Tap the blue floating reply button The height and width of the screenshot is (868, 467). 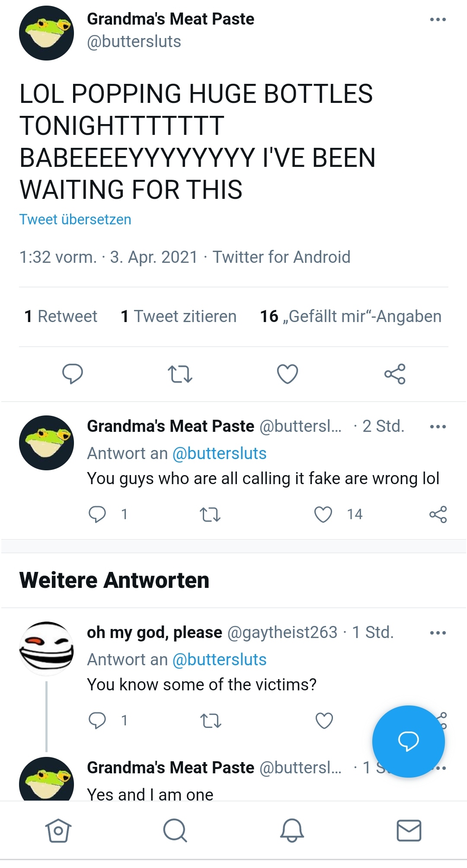tap(409, 741)
